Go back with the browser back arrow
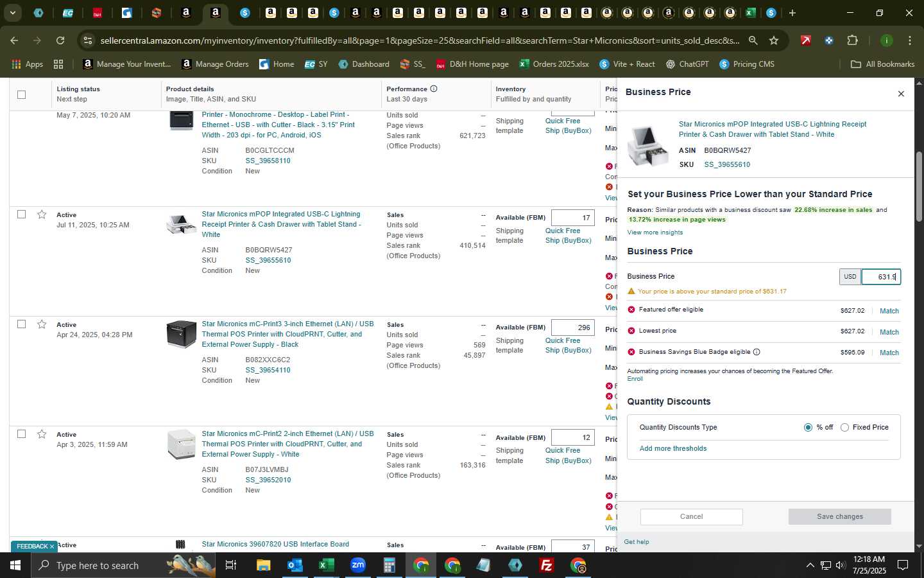This screenshot has width=924, height=578. click(14, 40)
